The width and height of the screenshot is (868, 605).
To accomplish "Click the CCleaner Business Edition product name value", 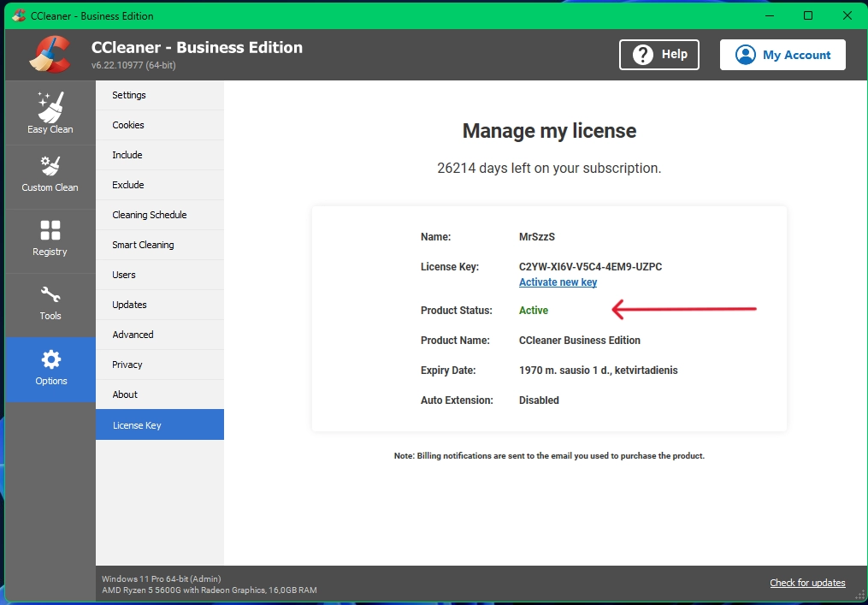I will point(579,341).
